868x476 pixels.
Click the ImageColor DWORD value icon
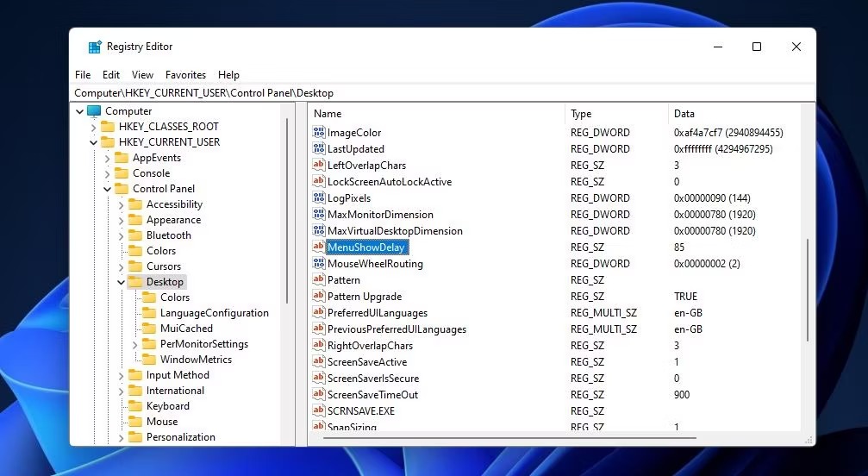[x=318, y=132]
